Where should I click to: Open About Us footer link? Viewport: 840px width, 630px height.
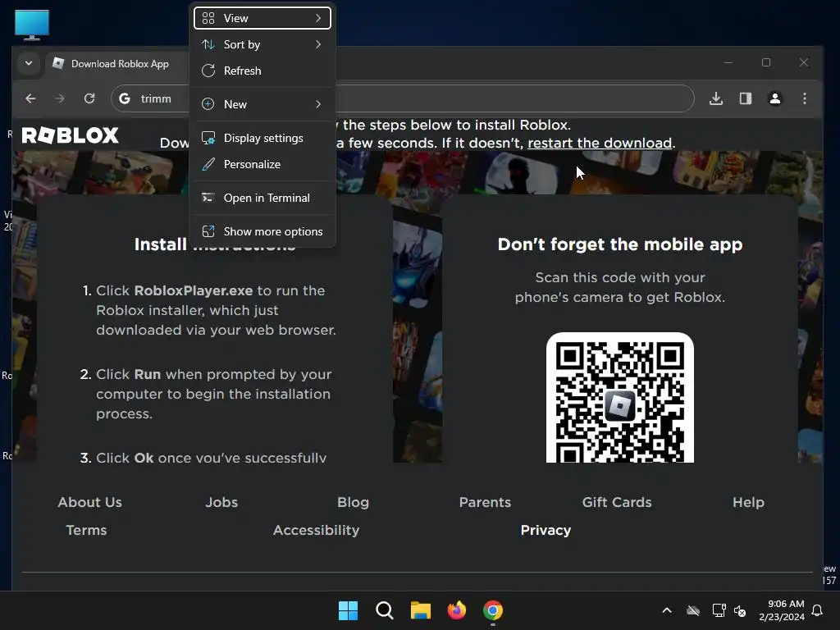90,502
